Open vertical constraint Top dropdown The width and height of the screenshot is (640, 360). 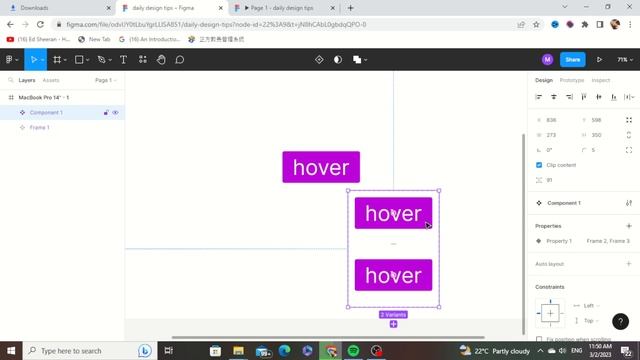click(x=591, y=320)
